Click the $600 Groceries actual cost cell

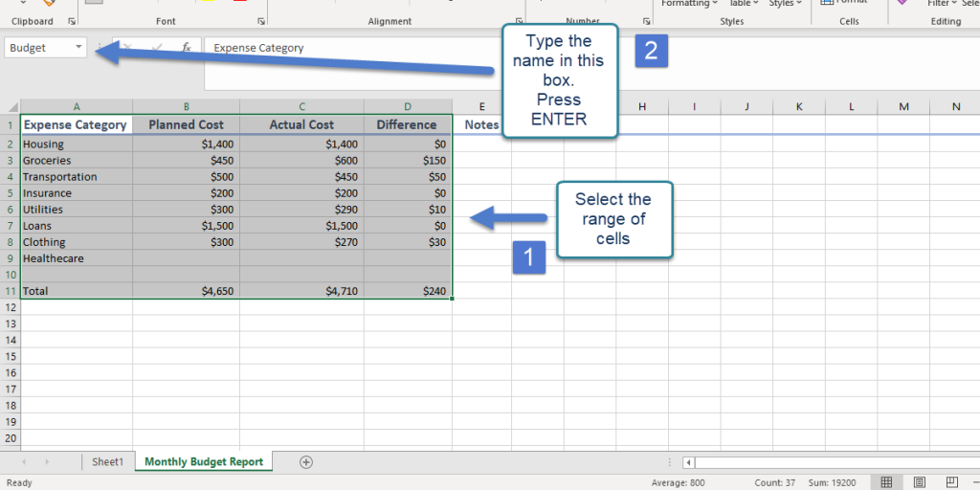pos(301,160)
